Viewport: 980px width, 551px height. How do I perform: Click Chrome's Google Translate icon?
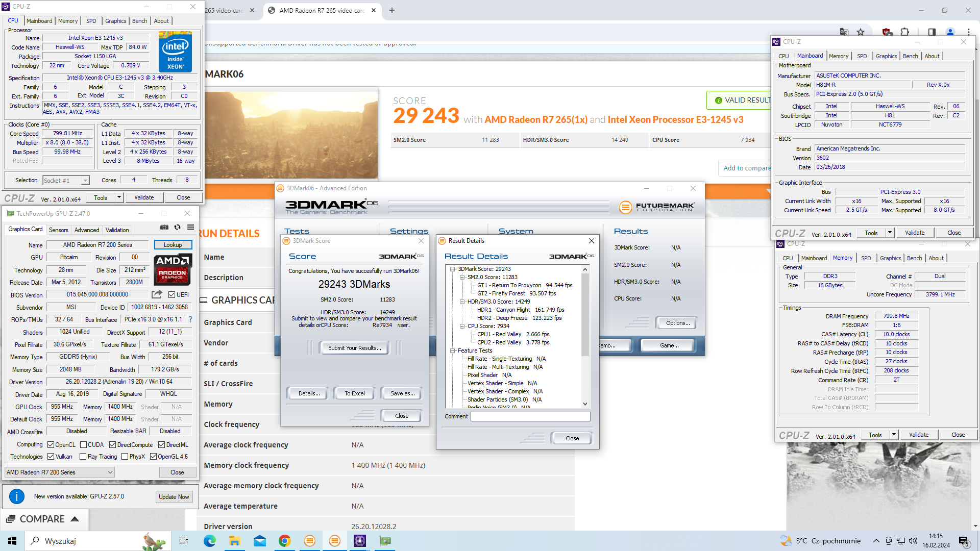coord(844,32)
